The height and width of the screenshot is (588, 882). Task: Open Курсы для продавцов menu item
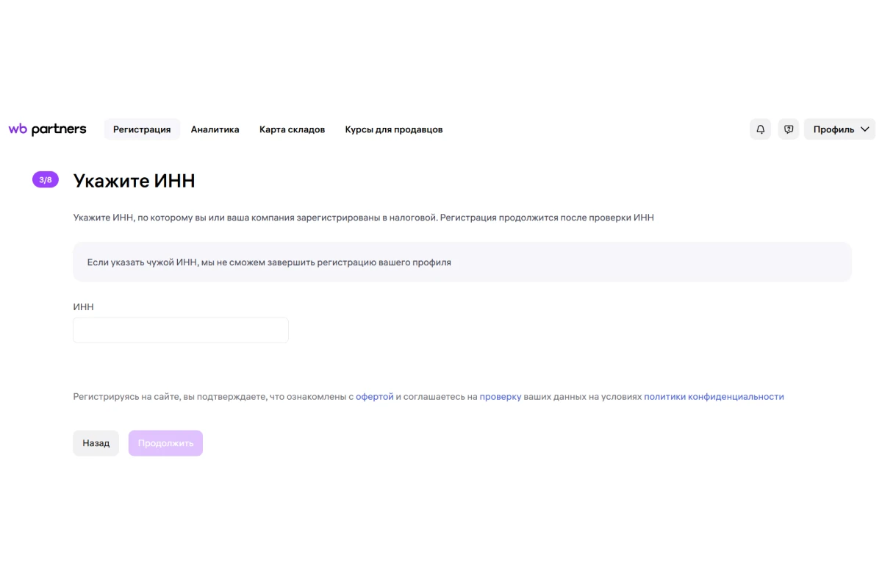pos(394,129)
